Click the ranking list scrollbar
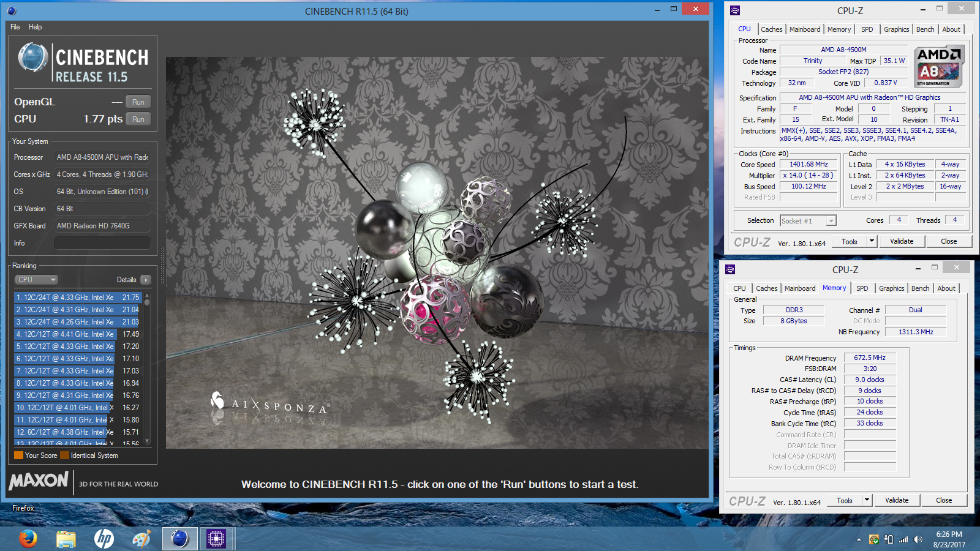 pyautogui.click(x=147, y=367)
